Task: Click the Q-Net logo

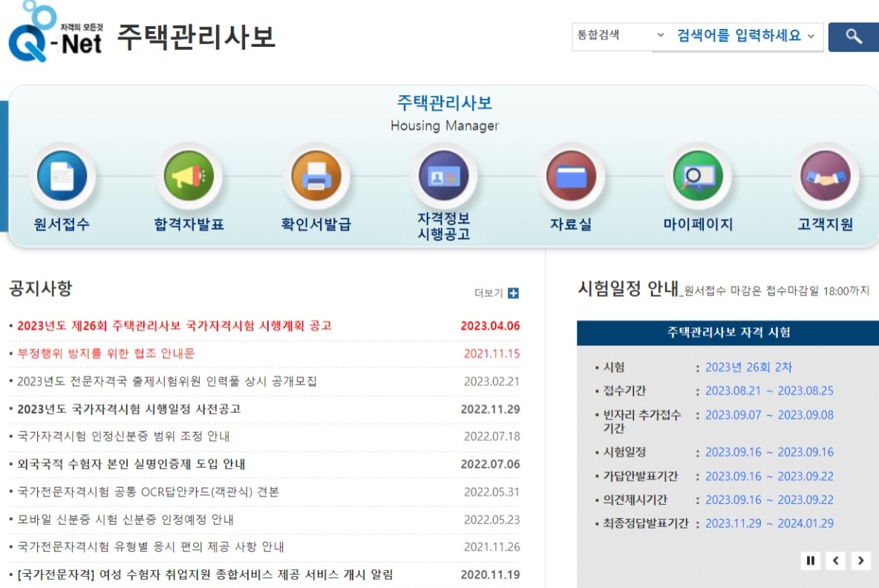Action: pyautogui.click(x=55, y=31)
